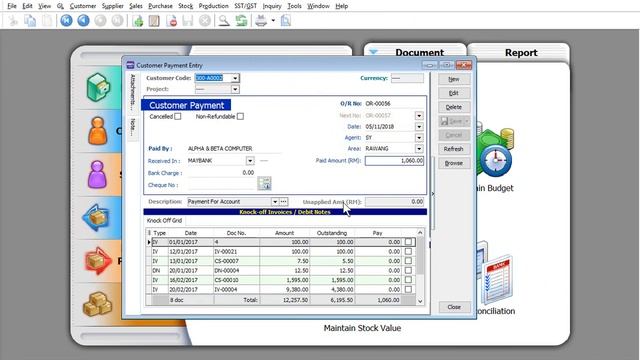
Task: Tick the pay checkbox for IV-00004
Action: 408,289
